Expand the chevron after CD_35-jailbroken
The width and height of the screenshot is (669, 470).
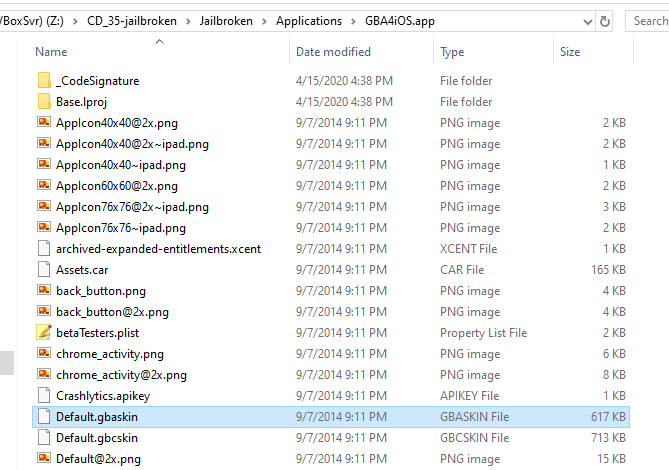point(188,21)
